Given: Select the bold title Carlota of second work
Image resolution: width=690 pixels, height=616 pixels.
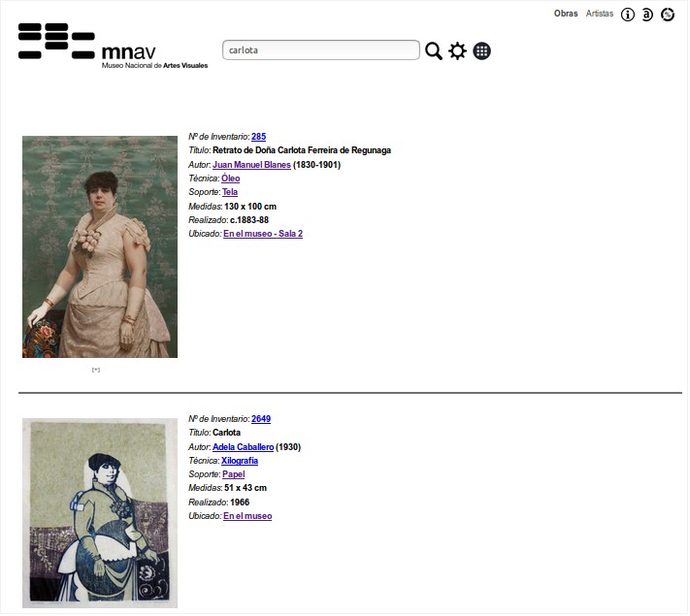Looking at the screenshot, I should 227,433.
